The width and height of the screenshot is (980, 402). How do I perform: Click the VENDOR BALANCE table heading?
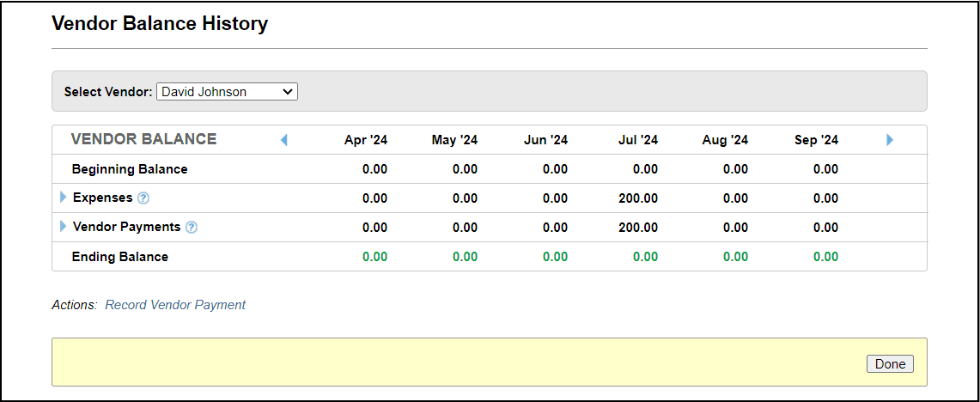[x=143, y=139]
